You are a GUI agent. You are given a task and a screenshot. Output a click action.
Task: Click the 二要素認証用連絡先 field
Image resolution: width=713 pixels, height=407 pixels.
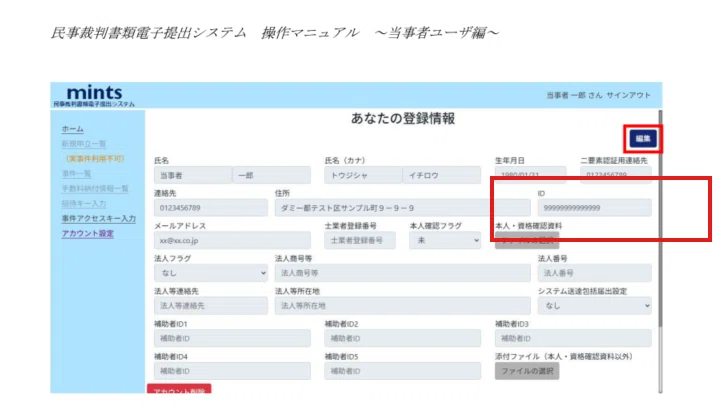coord(616,174)
